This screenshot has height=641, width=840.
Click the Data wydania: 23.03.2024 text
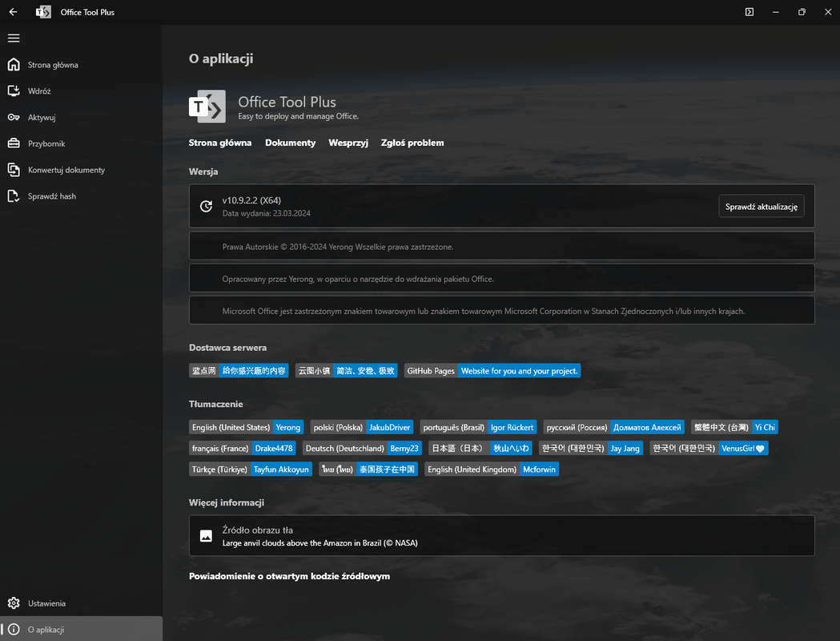point(266,213)
